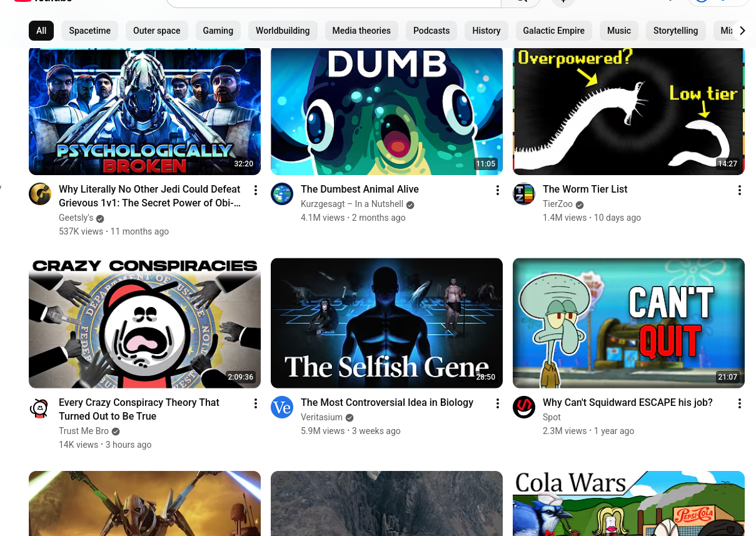Open The Most Controversial Idea in Biology title
Screen dimensions: 756x536
(x=387, y=402)
